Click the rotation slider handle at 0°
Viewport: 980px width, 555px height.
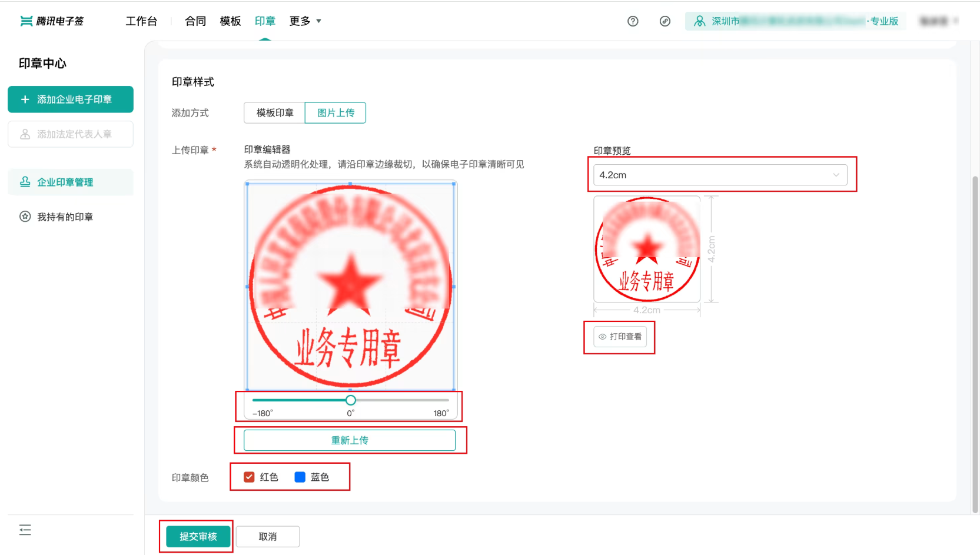[x=351, y=400]
